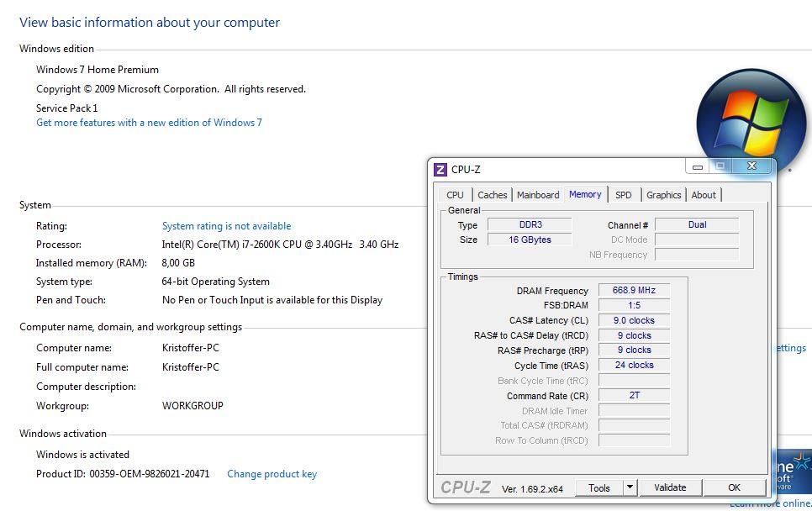
Task: Click the '64-bit Operating System' text
Action: coord(215,282)
